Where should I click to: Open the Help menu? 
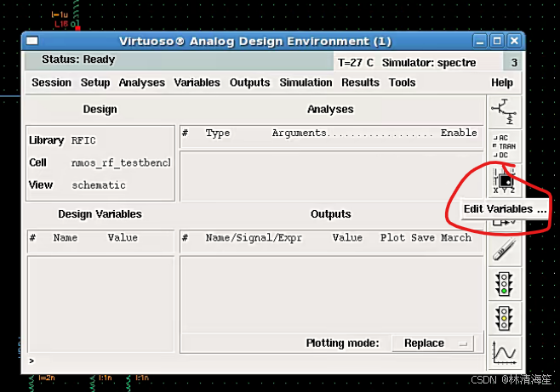click(502, 82)
